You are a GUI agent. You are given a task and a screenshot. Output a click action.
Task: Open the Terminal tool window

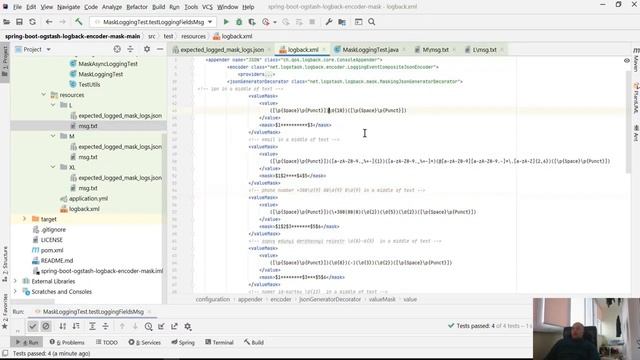tap(219, 342)
